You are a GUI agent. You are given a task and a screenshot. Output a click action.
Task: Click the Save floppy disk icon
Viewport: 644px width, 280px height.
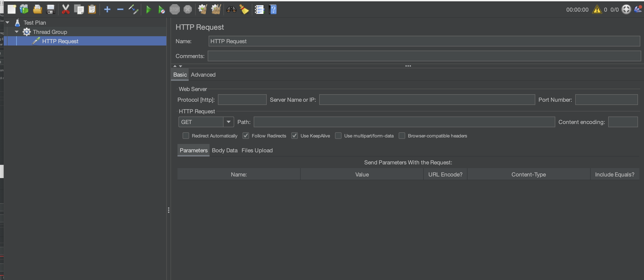click(51, 10)
